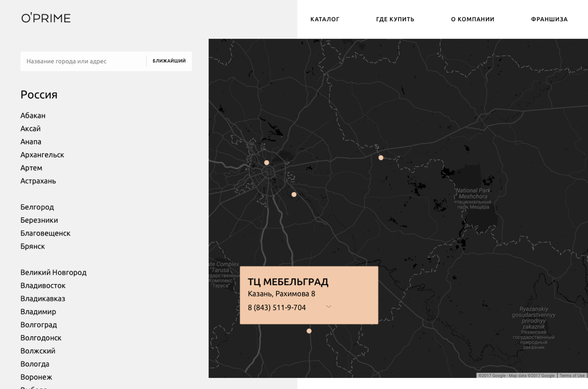Viewport: 588px width, 389px height.
Task: Select Воронеж in the city list
Action: (36, 377)
